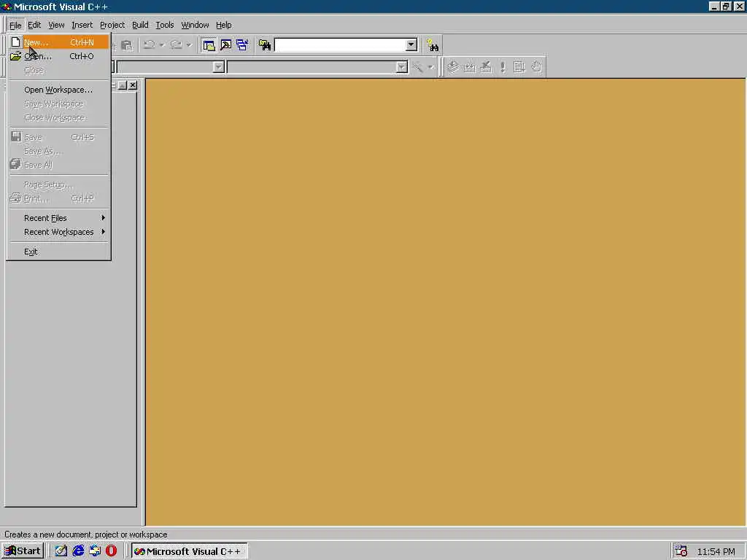This screenshot has width=747, height=560.
Task: Click inside the Find text field
Action: [x=340, y=45]
